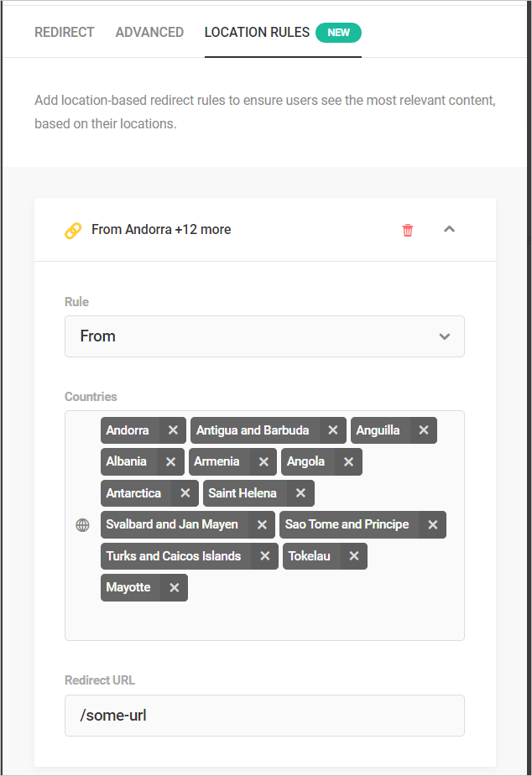Remove Svalbard and Jan Mayen tag
Viewport: 532px width, 776px height.
click(262, 525)
